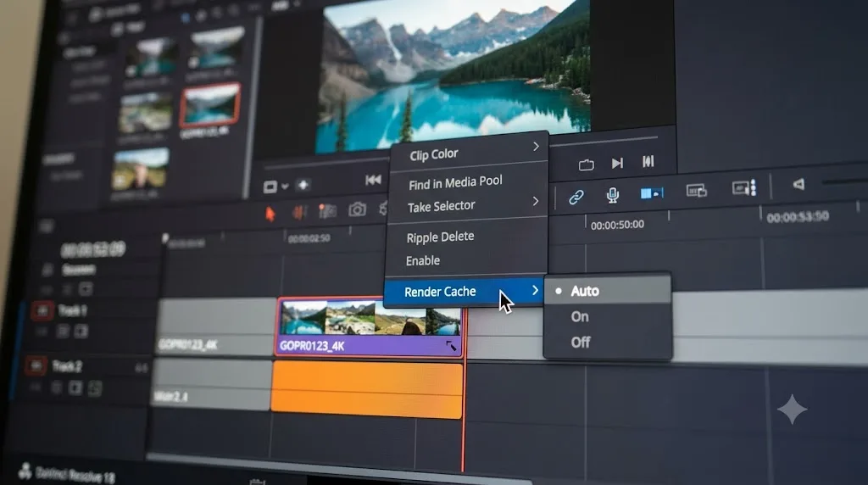Select the red arrow Selection tool
868x485 pixels.
[270, 214]
